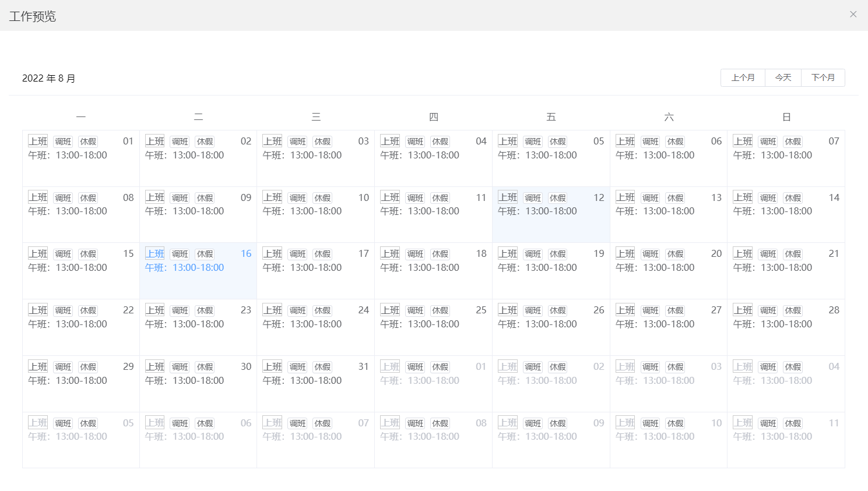Choose 调班 on August 20
This screenshot has width=868, height=491.
point(650,254)
